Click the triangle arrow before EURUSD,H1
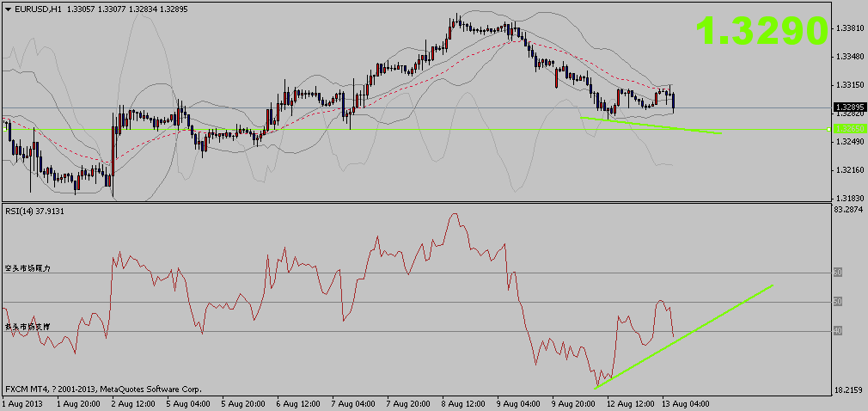The width and height of the screenshot is (868, 411). (8, 9)
